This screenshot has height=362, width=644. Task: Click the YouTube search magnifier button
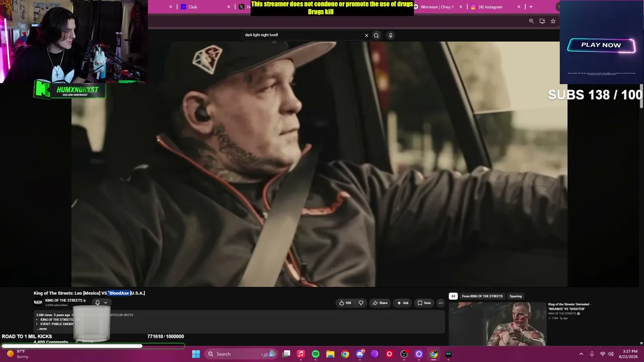376,35
